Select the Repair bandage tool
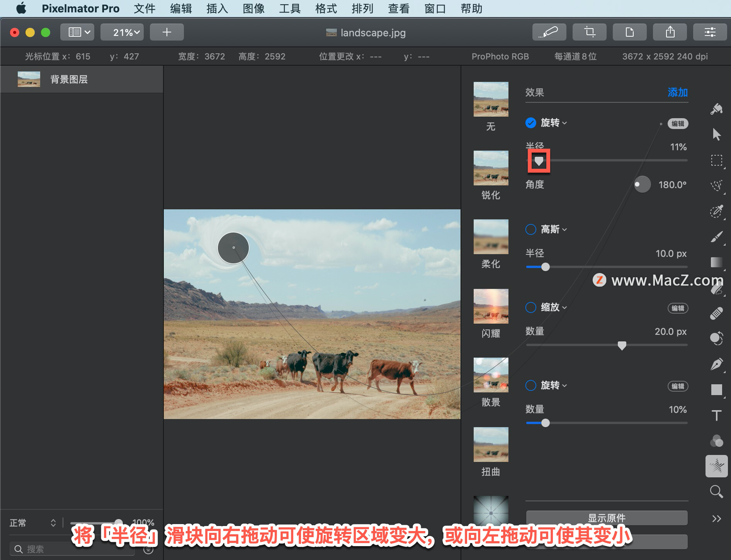 point(716,313)
